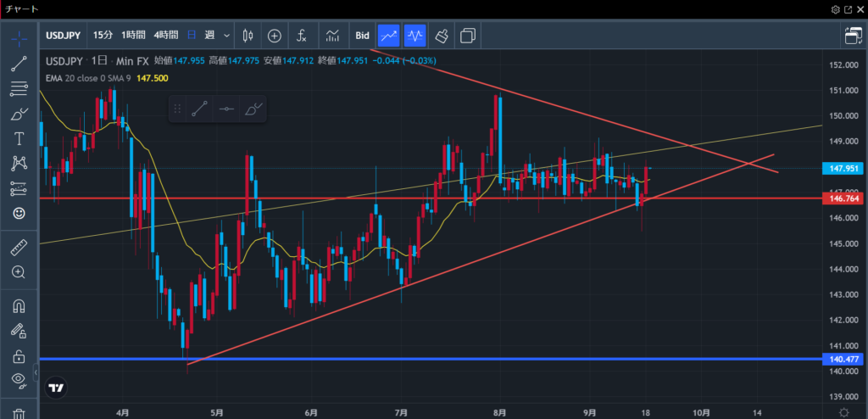The image size is (868, 419).
Task: Open the Fibonacci retracement tool group
Action: click(19, 88)
